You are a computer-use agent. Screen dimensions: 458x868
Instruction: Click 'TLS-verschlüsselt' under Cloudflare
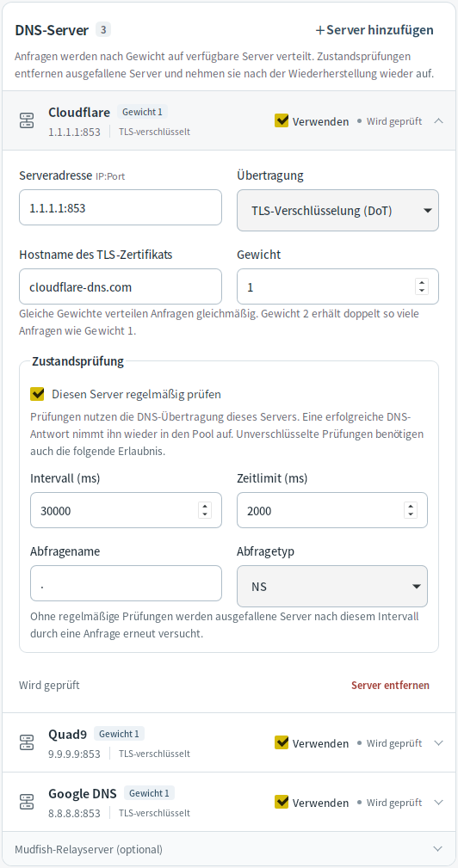click(154, 132)
